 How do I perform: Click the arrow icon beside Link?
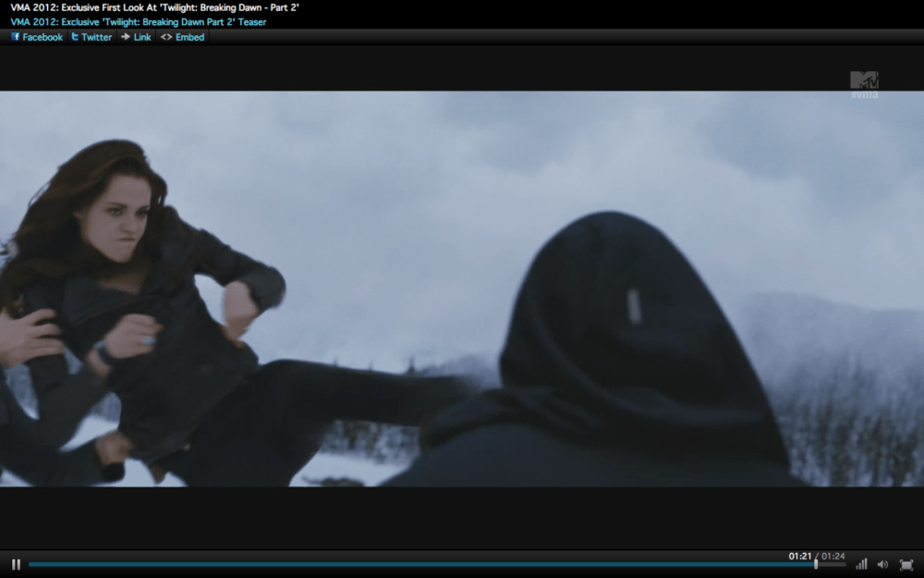tap(126, 37)
